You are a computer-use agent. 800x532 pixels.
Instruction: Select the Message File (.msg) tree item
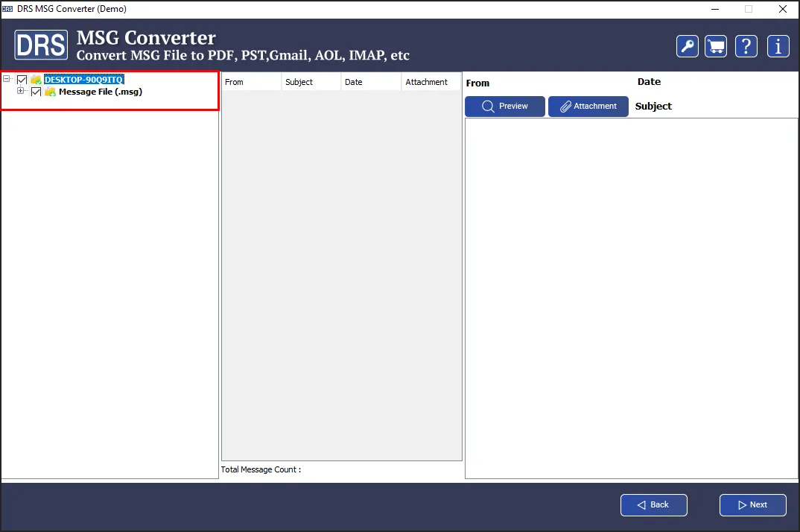coord(101,92)
